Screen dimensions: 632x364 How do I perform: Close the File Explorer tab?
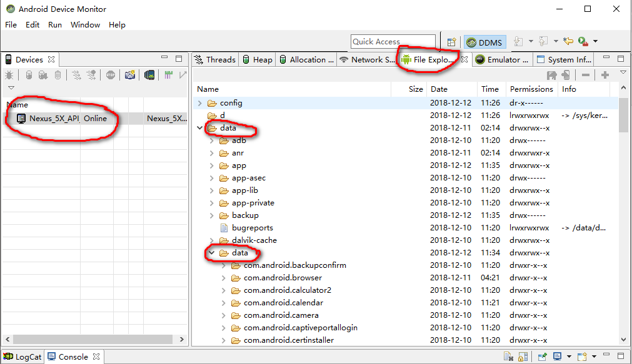click(x=464, y=59)
